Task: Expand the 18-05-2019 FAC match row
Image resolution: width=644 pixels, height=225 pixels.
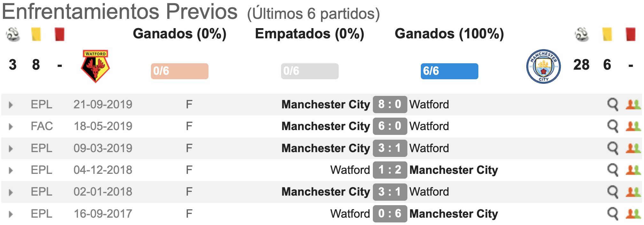Action: (x=11, y=127)
